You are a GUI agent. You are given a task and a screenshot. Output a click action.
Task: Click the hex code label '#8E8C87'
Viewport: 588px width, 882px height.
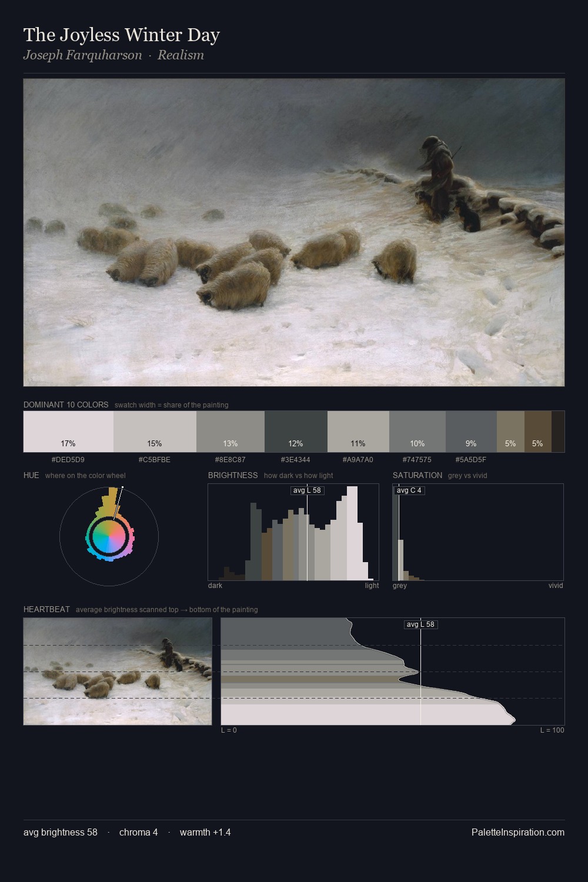(230, 460)
